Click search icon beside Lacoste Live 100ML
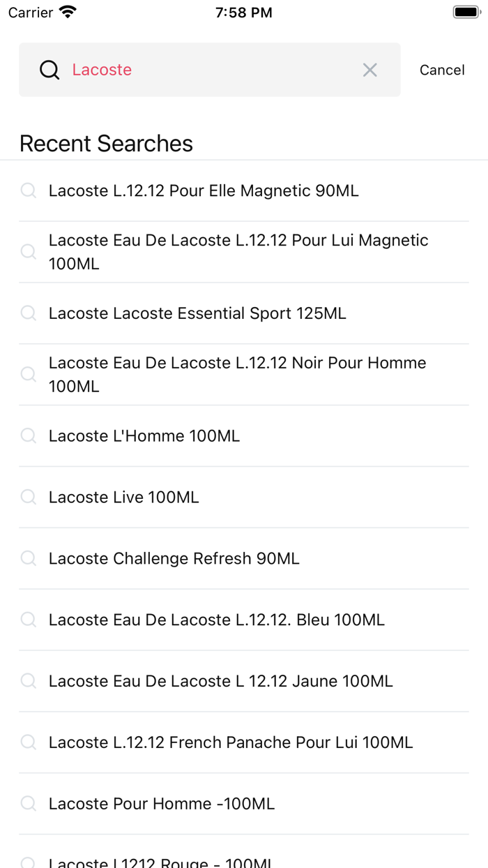The image size is (488, 868). click(29, 497)
